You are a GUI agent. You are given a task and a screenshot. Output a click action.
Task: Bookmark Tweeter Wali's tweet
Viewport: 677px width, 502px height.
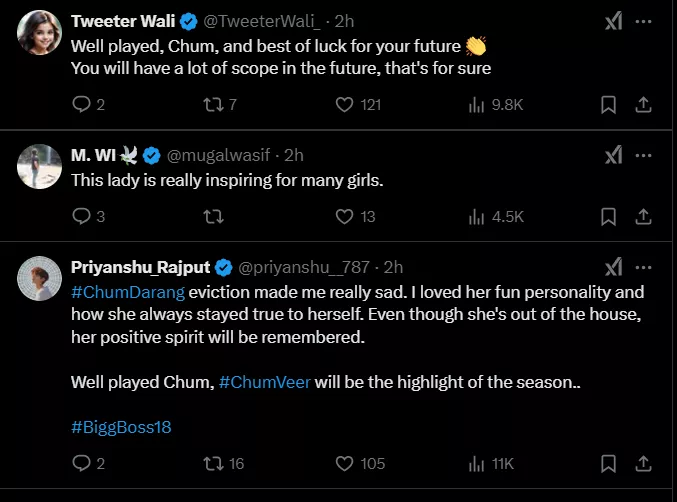tap(607, 104)
